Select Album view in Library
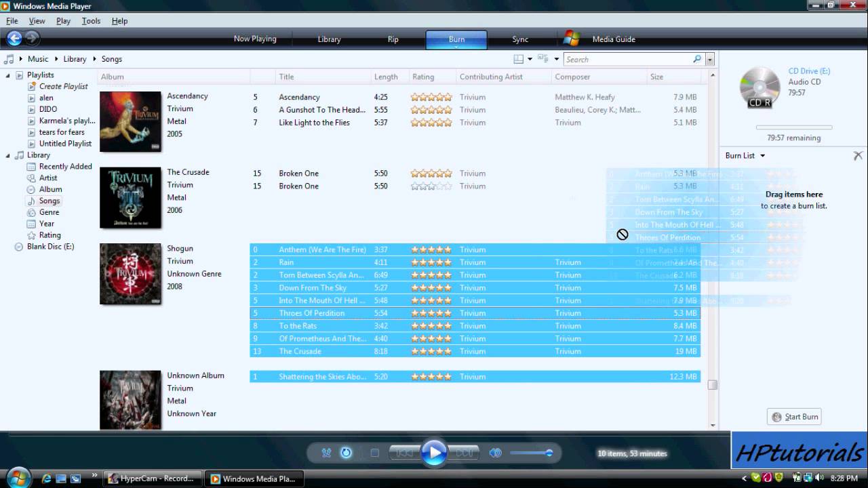The width and height of the screenshot is (868, 488). click(x=50, y=190)
